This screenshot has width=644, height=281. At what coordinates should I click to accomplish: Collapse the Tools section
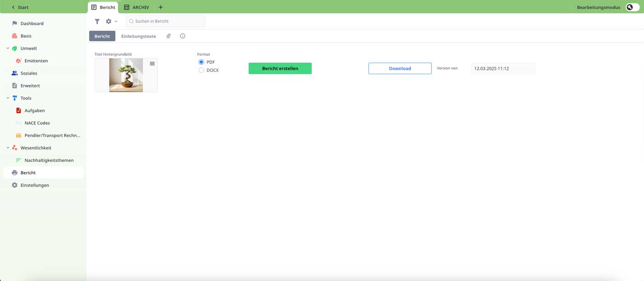click(7, 98)
